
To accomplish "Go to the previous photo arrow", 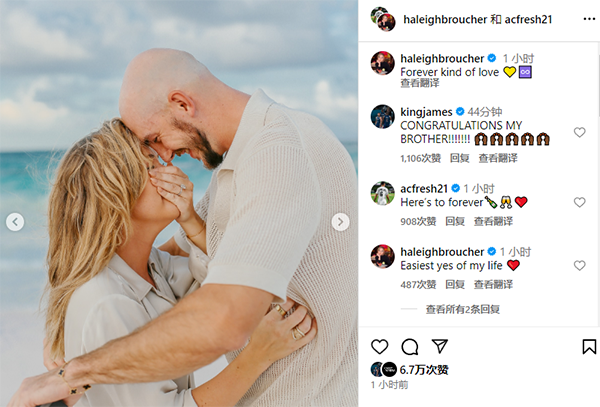I will tap(15, 222).
